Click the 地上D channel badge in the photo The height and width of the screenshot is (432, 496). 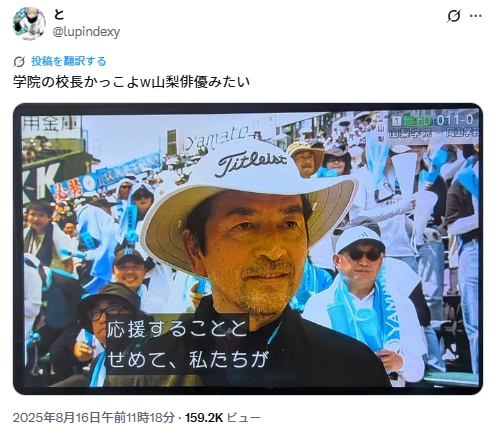pos(415,120)
